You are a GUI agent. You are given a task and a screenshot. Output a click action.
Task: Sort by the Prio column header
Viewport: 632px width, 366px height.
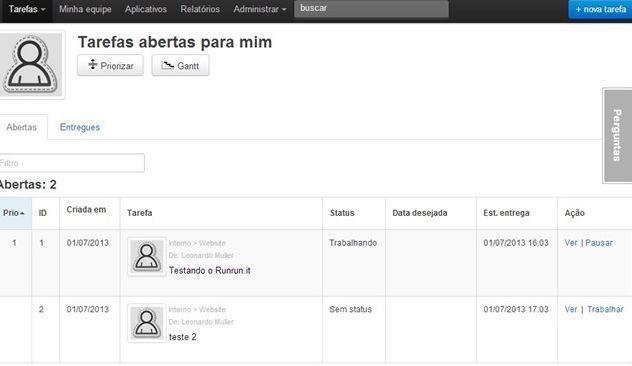(x=14, y=213)
